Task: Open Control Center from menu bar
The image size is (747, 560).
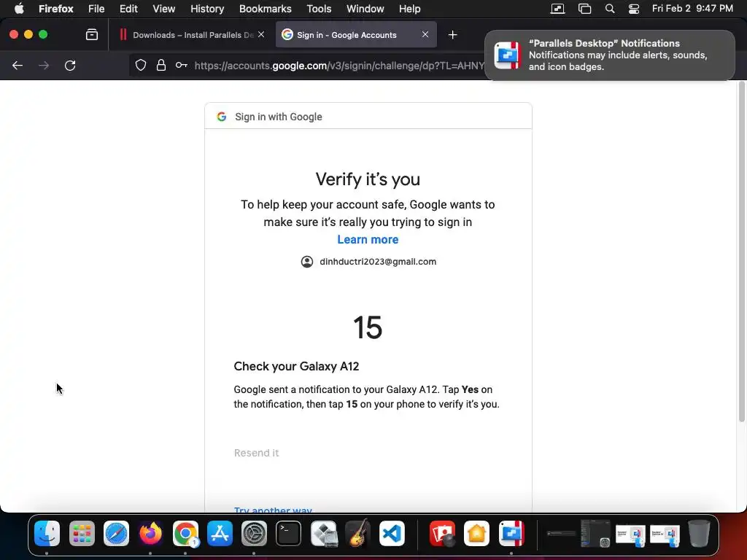Action: coord(634,9)
